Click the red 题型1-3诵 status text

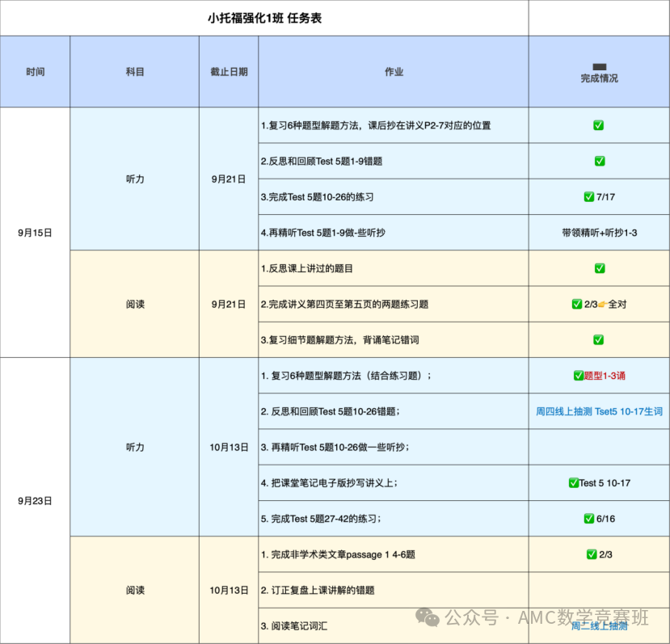click(605, 375)
